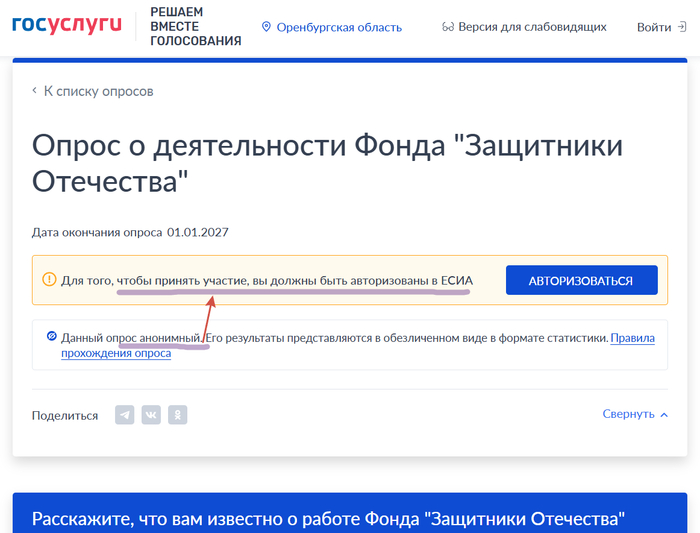Click the Данный опрос анонимный text
Screen dimensions: 700x533
(x=132, y=338)
